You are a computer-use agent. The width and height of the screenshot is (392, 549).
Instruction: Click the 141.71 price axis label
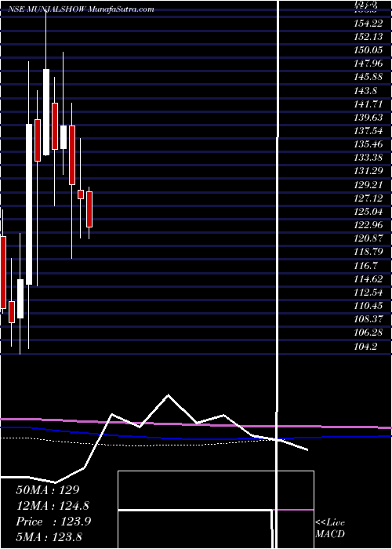[368, 104]
